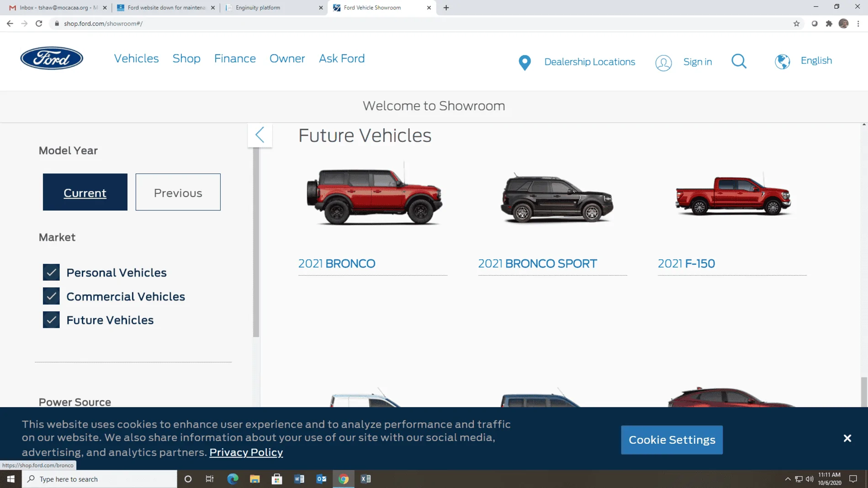Open site search magnifier icon
The image size is (868, 488).
[739, 61]
